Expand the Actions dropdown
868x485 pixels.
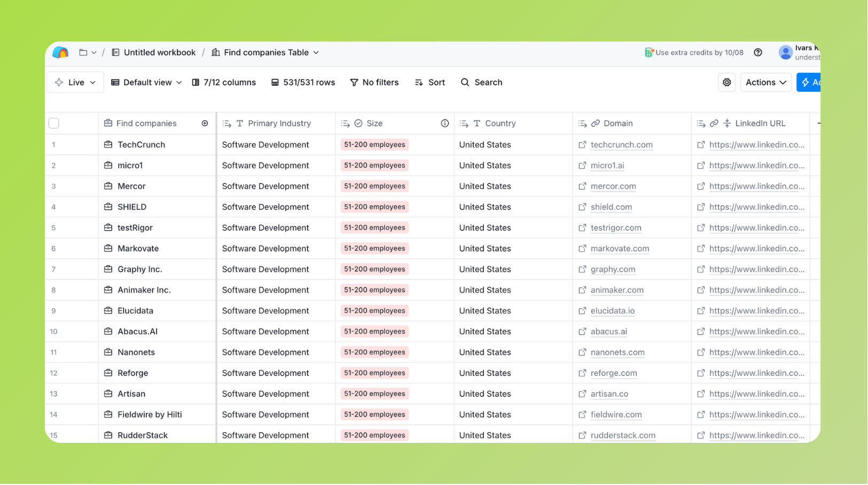pos(766,82)
